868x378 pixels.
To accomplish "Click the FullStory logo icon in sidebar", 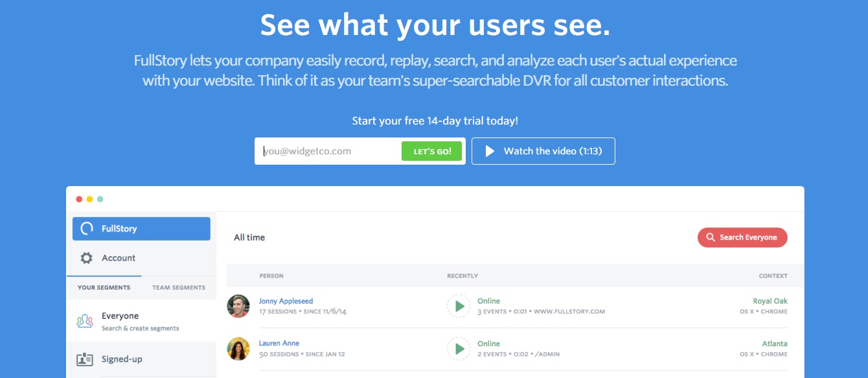I will pyautogui.click(x=86, y=229).
